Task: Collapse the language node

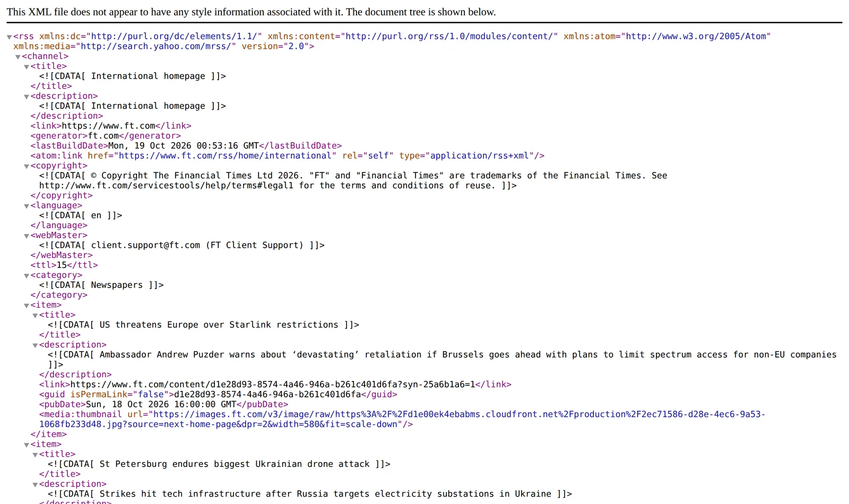Action: click(x=26, y=206)
